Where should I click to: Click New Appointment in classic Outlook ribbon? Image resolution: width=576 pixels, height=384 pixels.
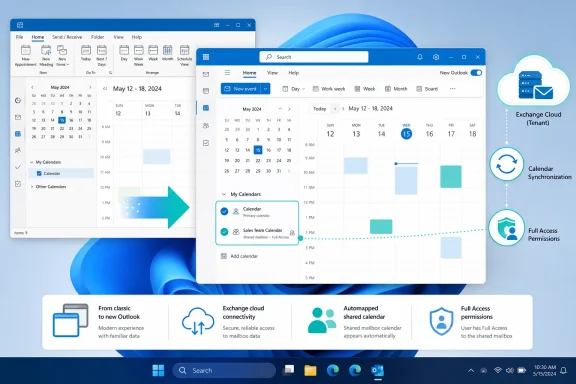25,56
